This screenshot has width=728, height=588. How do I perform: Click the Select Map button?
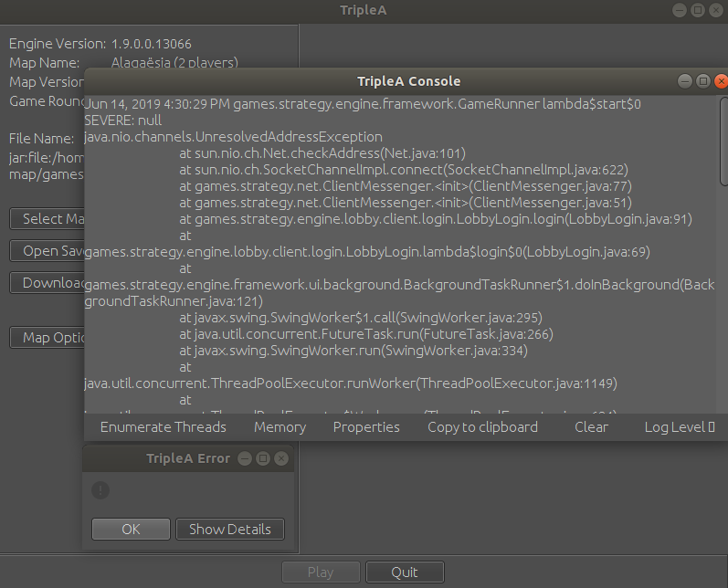point(47,218)
